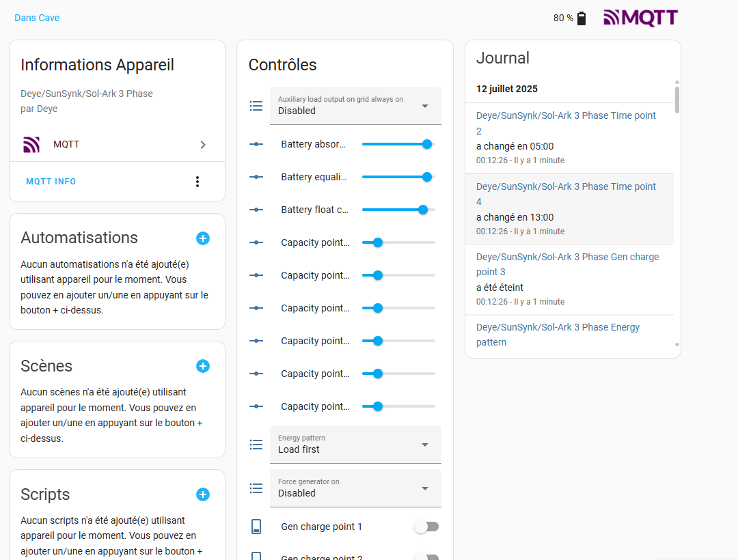Open the Time point 4 journal entry
738x560 pixels.
pyautogui.click(x=566, y=194)
